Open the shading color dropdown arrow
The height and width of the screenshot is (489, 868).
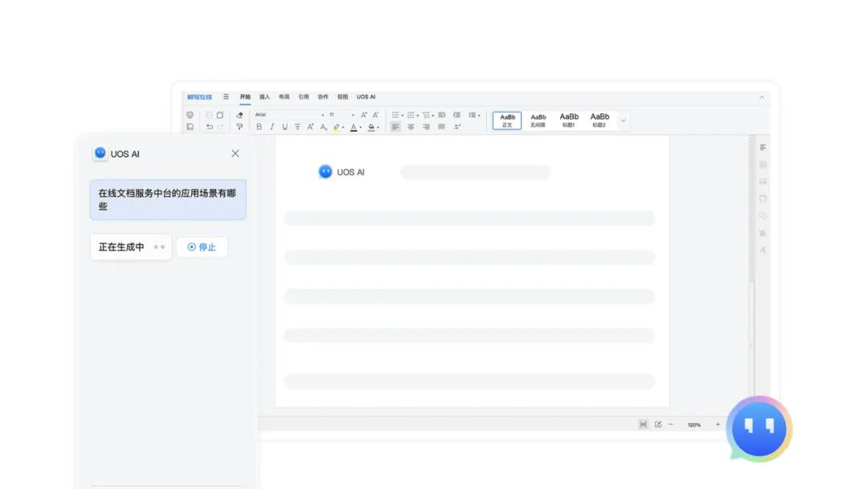378,127
